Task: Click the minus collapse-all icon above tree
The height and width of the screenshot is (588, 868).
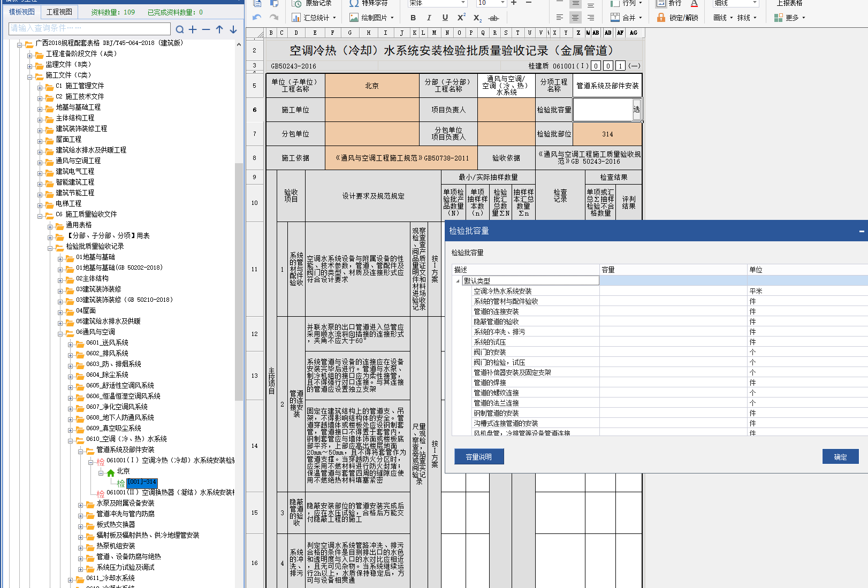Action: pos(206,29)
